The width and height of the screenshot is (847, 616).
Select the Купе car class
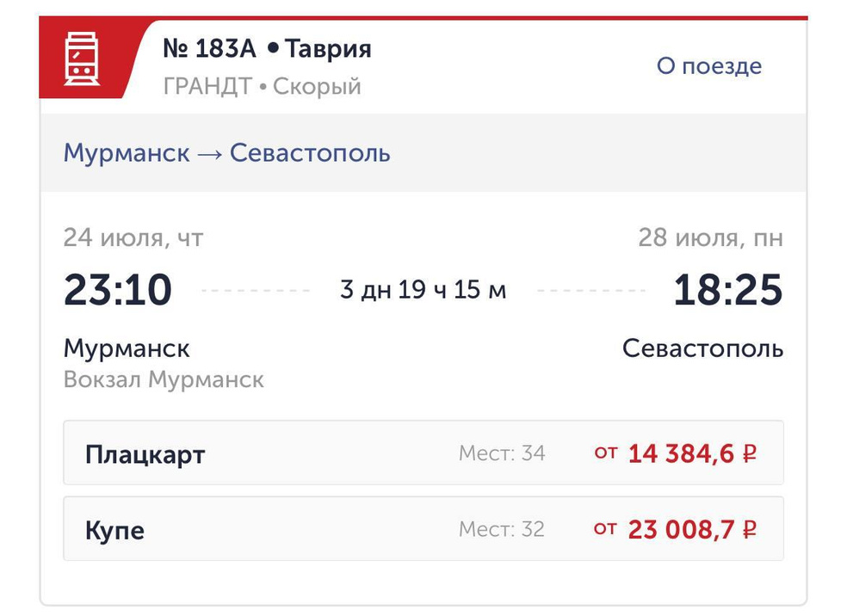click(114, 529)
